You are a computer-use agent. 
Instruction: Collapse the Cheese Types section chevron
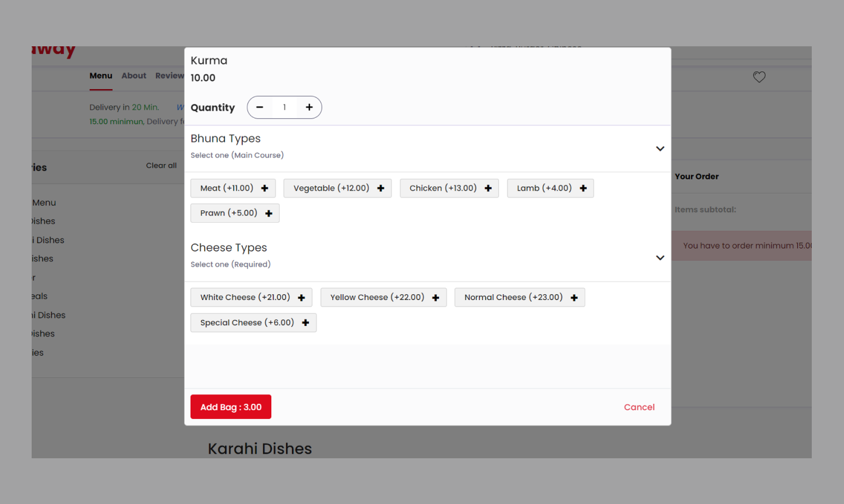click(660, 258)
